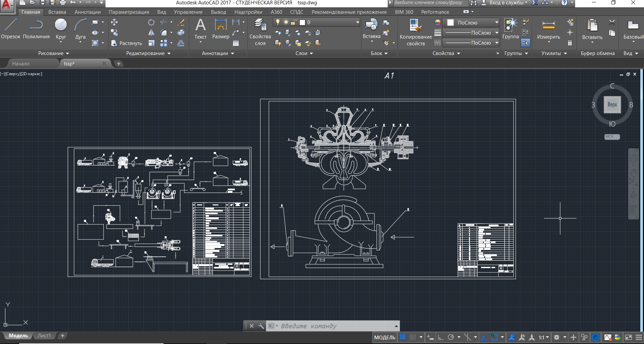Expand the Рисование panel
Viewport: 644px width, 344px height.
point(54,53)
